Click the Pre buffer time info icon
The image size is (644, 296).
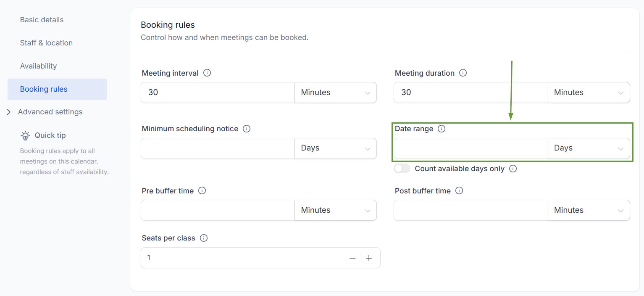click(x=202, y=190)
